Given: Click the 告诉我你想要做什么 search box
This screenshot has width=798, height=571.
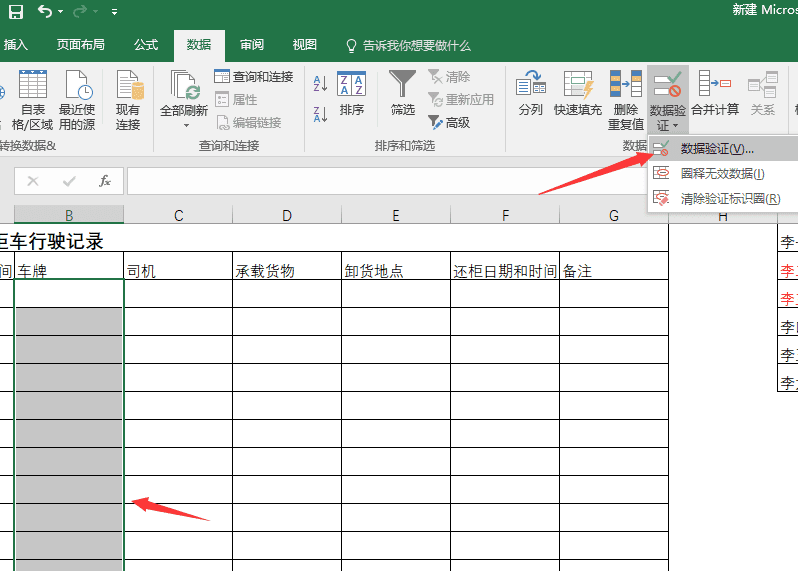Looking at the screenshot, I should [x=409, y=46].
